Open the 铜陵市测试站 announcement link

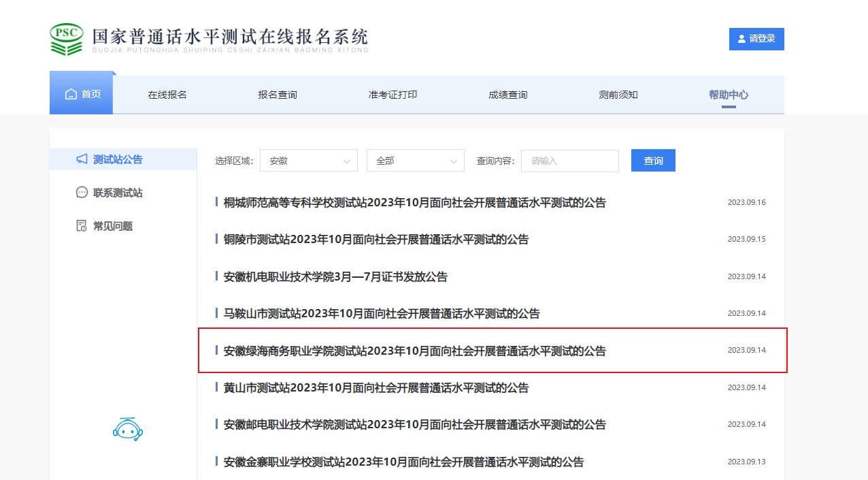[376, 240]
